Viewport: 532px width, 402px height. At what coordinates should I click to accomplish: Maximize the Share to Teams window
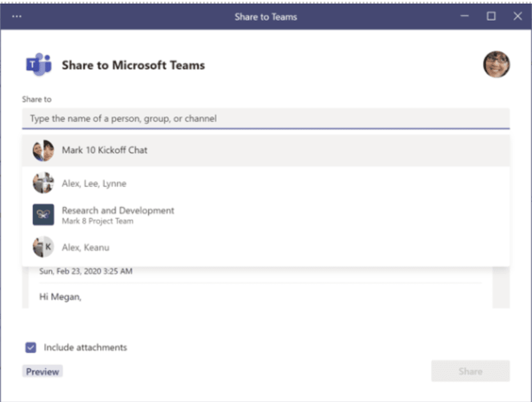coord(491,16)
